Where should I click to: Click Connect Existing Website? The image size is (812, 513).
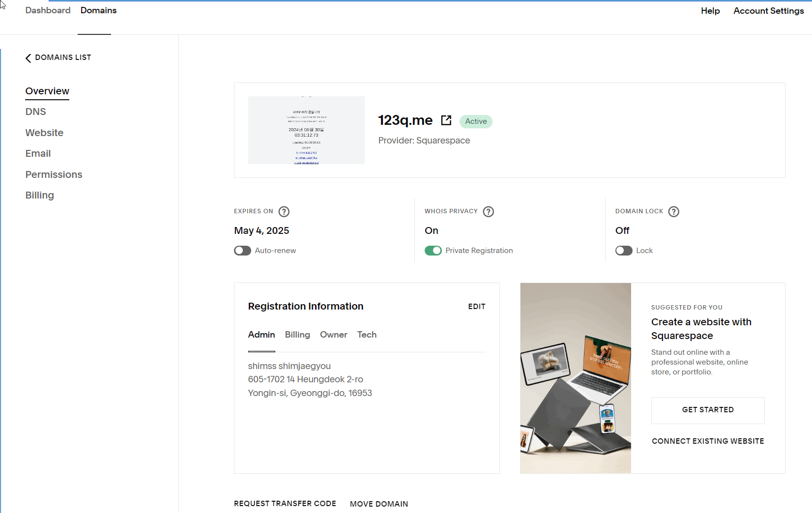click(x=708, y=441)
